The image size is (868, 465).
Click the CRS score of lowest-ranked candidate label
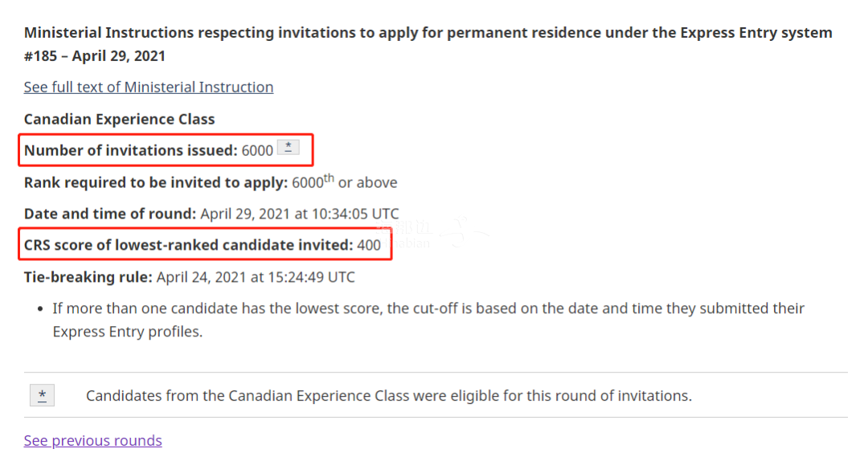coord(188,245)
